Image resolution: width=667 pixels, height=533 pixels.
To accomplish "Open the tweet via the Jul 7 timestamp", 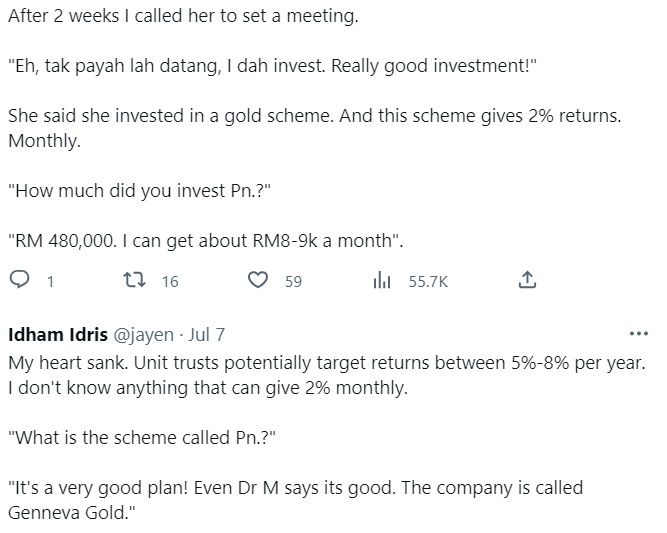I will pos(207,333).
